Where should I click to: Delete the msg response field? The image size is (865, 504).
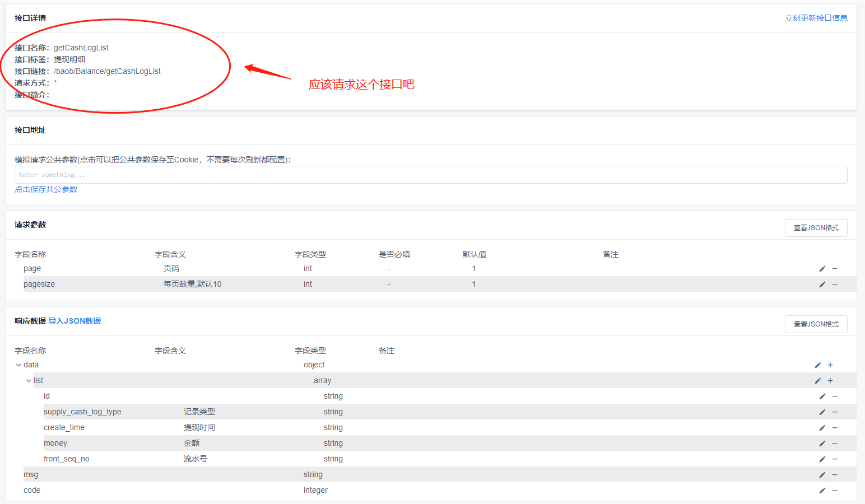click(835, 475)
